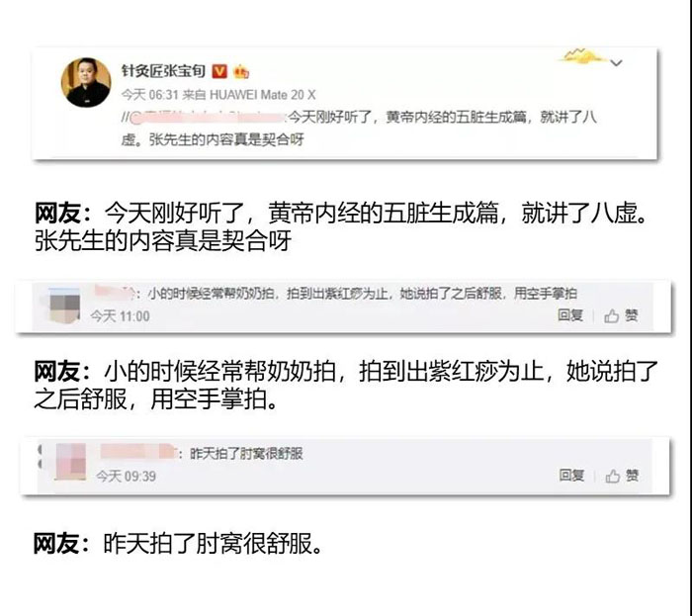Like the 09:39 comment with thumbs-up

click(613, 476)
